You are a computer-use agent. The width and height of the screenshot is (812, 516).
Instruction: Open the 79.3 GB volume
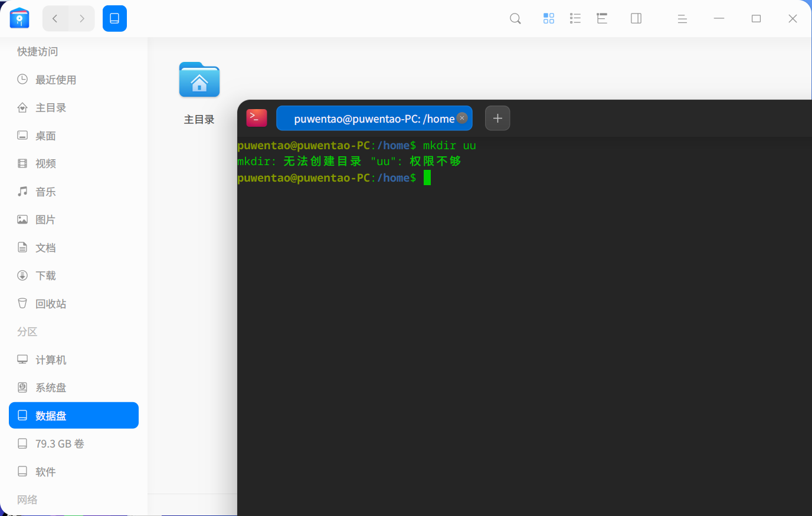click(x=74, y=444)
